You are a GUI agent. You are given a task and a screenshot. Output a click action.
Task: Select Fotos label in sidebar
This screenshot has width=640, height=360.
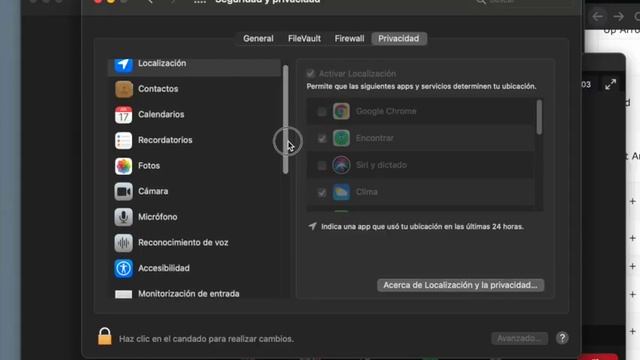coord(149,166)
